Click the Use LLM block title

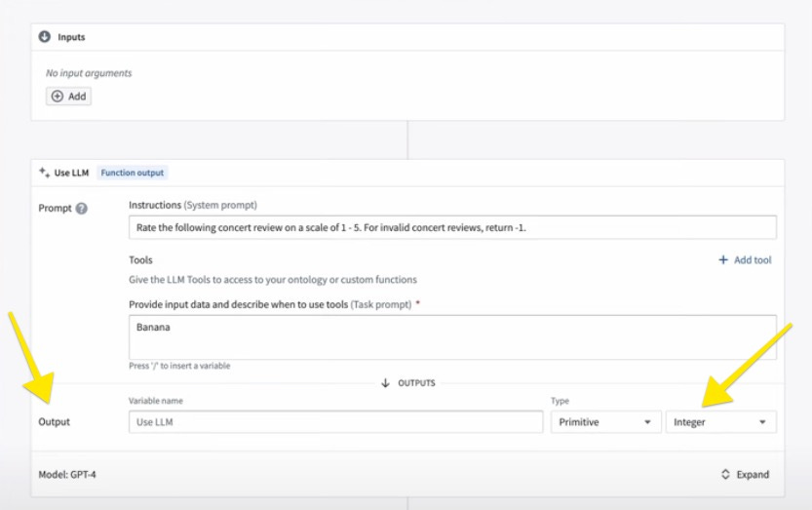coord(71,173)
